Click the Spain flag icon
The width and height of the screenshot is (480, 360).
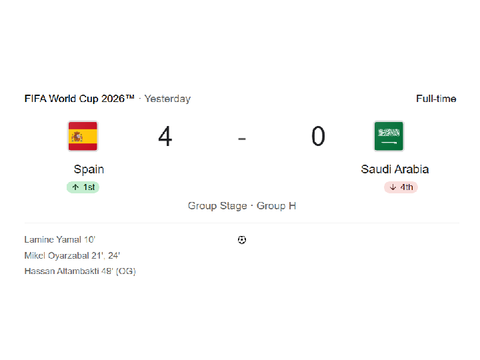pyautogui.click(x=83, y=136)
